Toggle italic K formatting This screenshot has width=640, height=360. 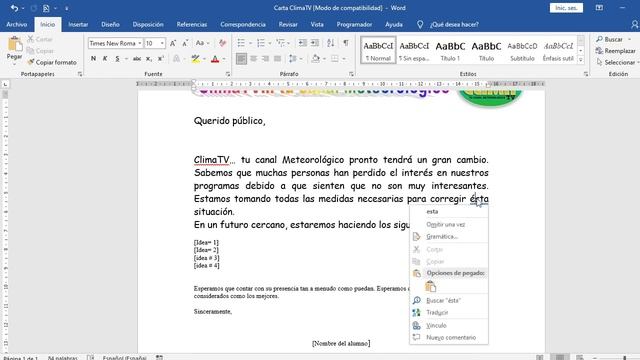point(105,59)
